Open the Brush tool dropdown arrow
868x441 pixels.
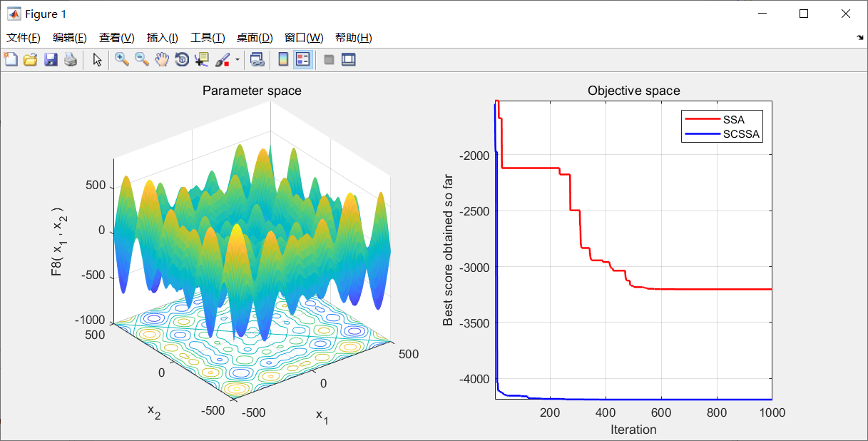click(238, 60)
